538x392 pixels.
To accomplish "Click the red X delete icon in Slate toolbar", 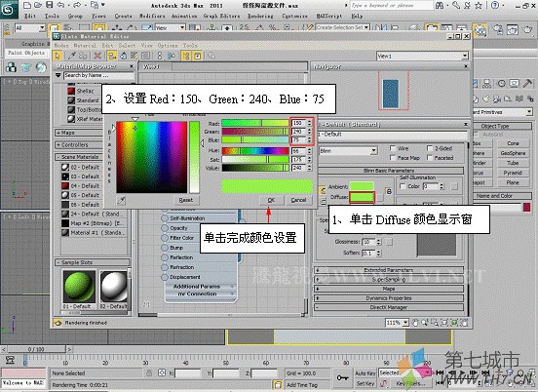I will (97, 56).
